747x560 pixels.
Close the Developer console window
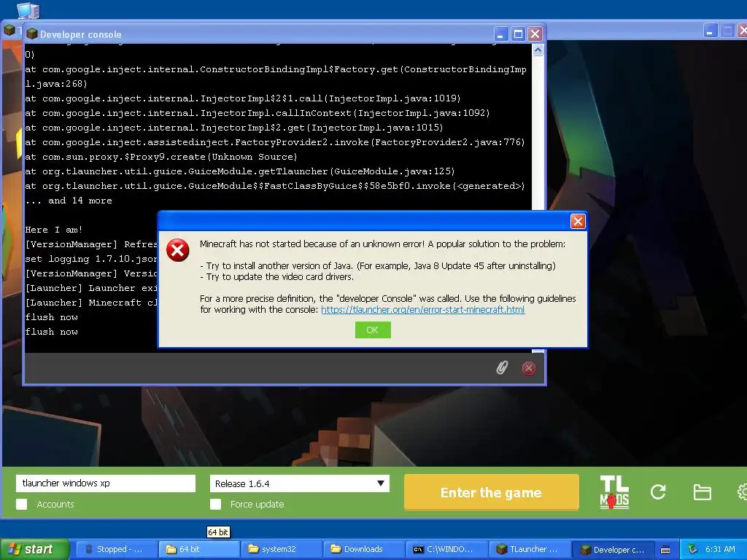tap(535, 34)
